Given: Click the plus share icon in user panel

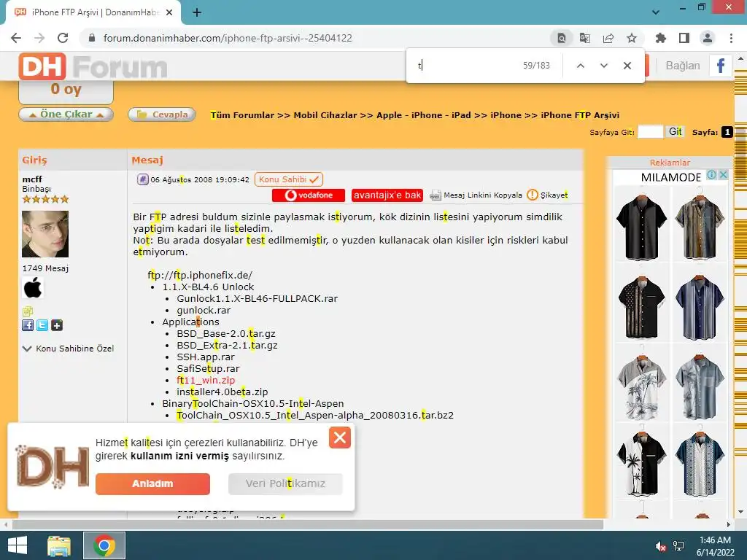Looking at the screenshot, I should click(57, 325).
